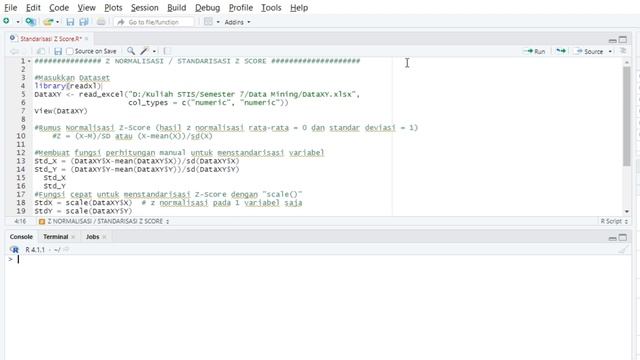640x360 pixels.
Task: Click editor scrollbar down arrow
Action: click(x=627, y=211)
